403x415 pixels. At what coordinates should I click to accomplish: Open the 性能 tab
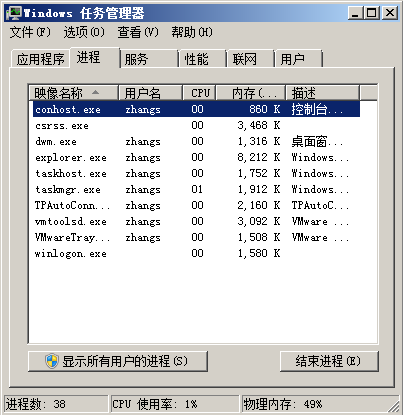tap(203, 59)
